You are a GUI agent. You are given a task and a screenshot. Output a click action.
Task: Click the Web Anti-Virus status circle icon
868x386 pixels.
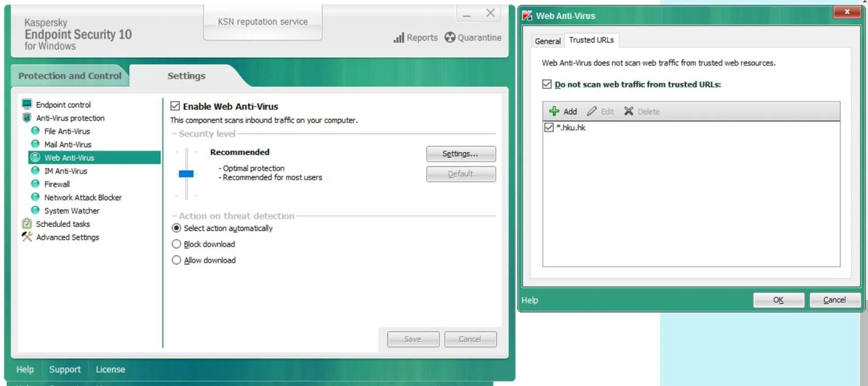(x=35, y=158)
